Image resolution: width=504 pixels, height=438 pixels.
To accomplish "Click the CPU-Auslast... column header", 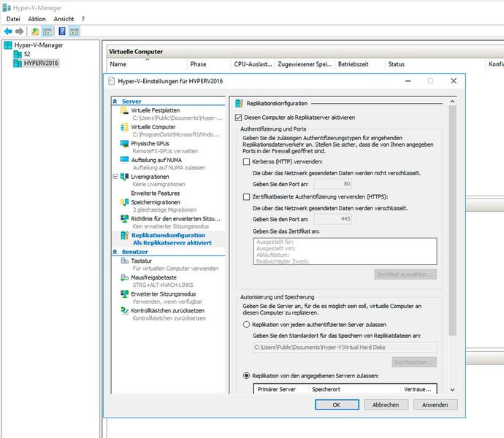I will pyautogui.click(x=253, y=64).
